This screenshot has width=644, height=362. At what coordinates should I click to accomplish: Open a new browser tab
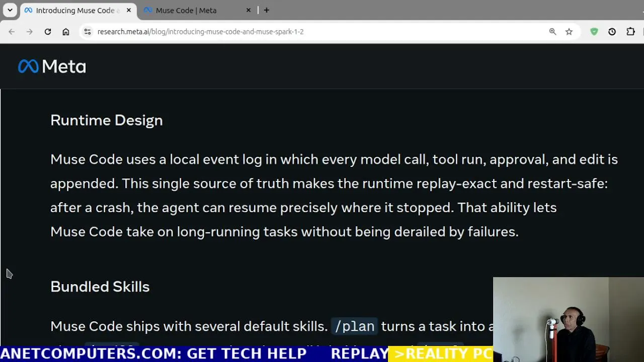267,10
